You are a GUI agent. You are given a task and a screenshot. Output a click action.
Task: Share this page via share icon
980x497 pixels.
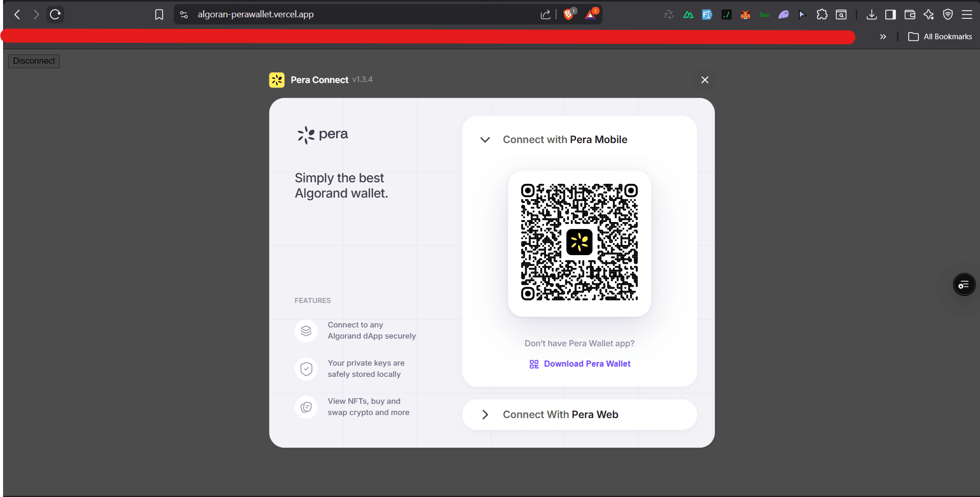point(546,15)
